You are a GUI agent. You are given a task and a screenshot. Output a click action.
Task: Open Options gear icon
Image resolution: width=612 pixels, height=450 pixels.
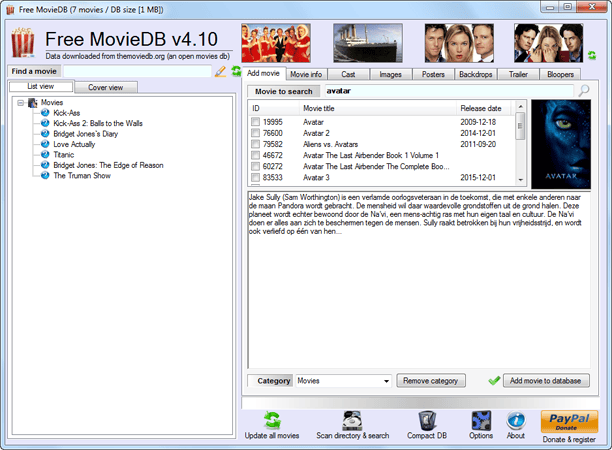click(481, 421)
